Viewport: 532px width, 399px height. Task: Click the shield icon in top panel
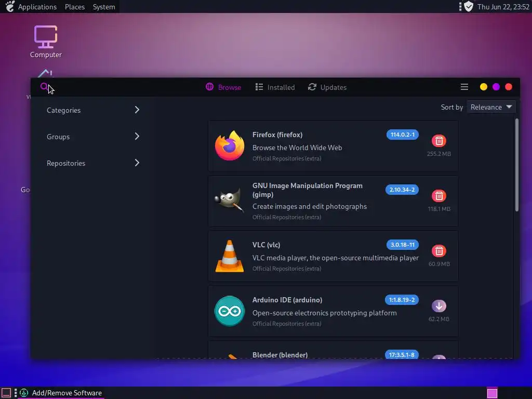[469, 6]
